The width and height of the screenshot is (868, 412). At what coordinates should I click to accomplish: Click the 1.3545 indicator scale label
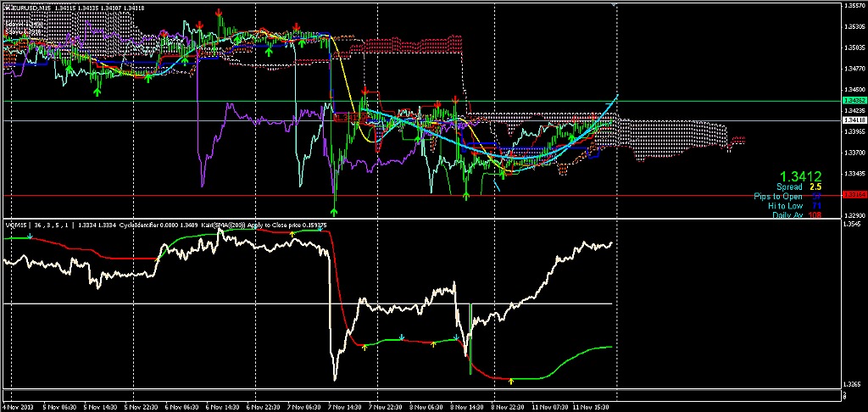[x=851, y=225]
